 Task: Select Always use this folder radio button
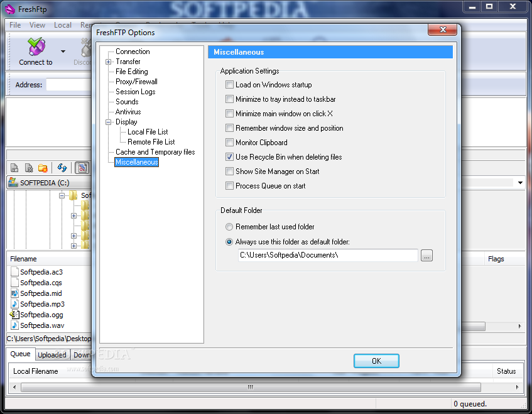coord(229,242)
